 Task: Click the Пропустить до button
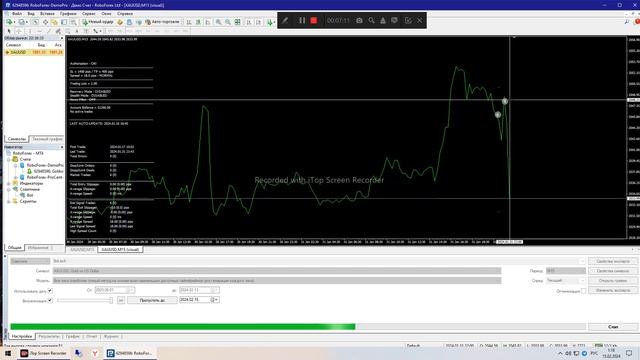pyautogui.click(x=152, y=300)
